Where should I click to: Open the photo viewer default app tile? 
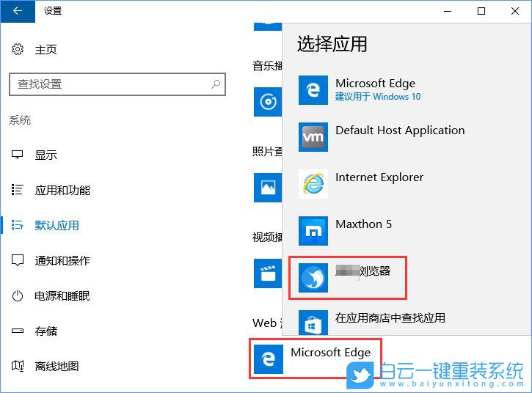coord(267,187)
